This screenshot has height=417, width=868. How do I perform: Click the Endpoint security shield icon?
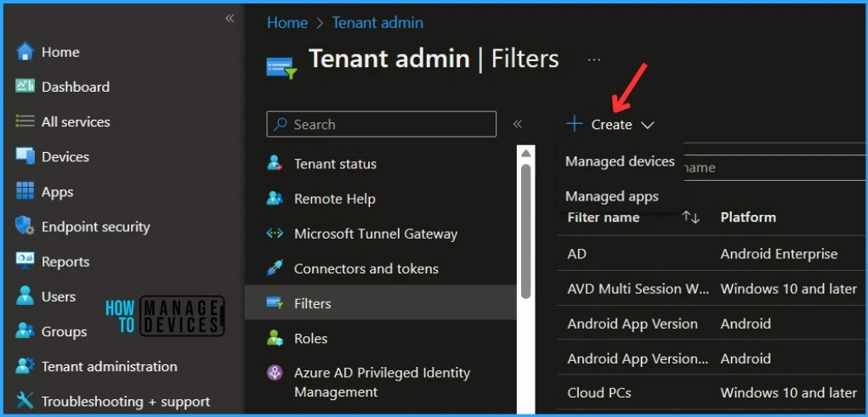pos(25,226)
